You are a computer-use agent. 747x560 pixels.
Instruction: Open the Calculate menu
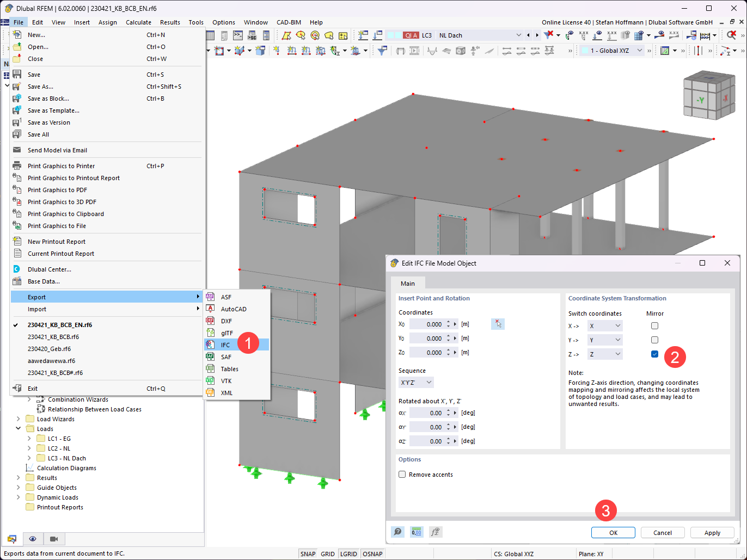(138, 22)
